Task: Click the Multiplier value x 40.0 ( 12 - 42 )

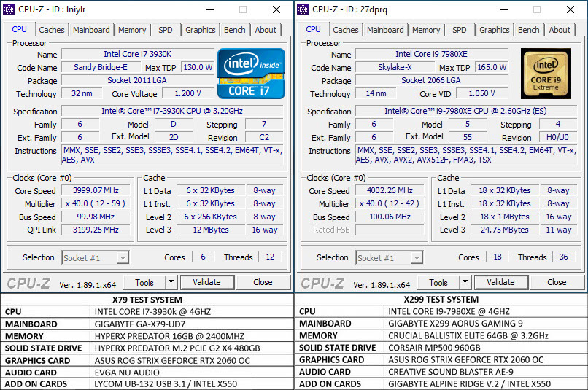Action: [390, 203]
